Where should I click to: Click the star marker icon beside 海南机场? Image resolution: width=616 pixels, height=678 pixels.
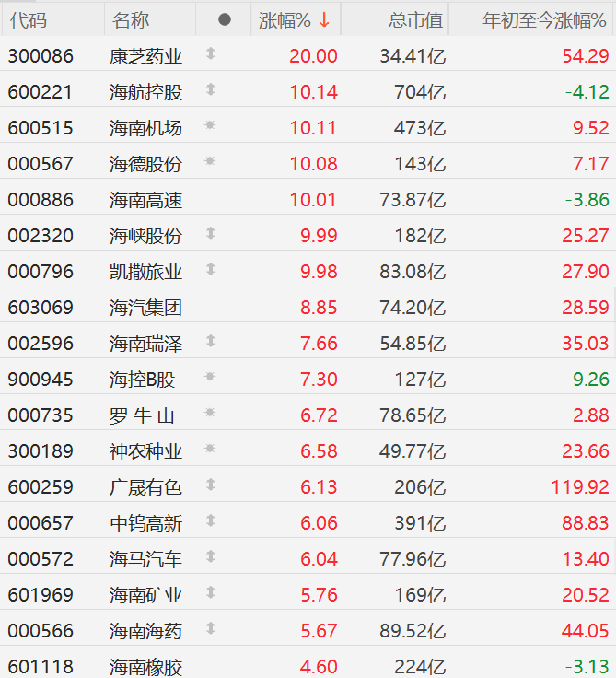point(210,125)
